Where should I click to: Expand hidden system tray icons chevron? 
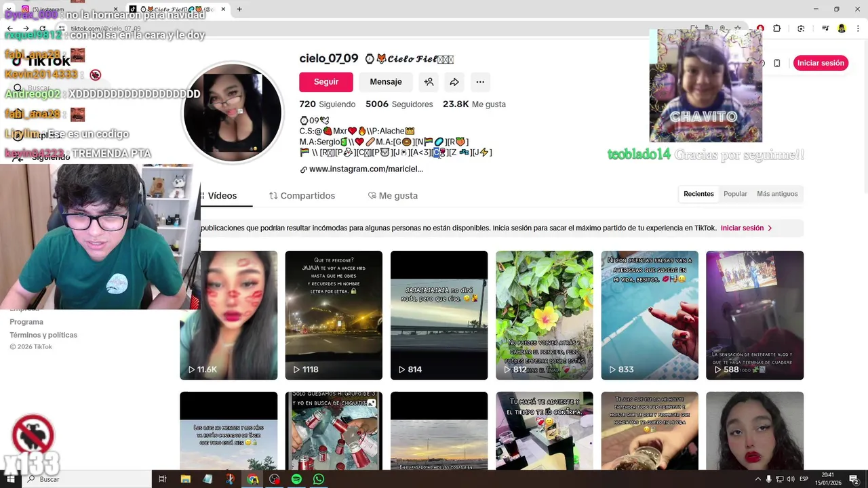tap(758, 479)
